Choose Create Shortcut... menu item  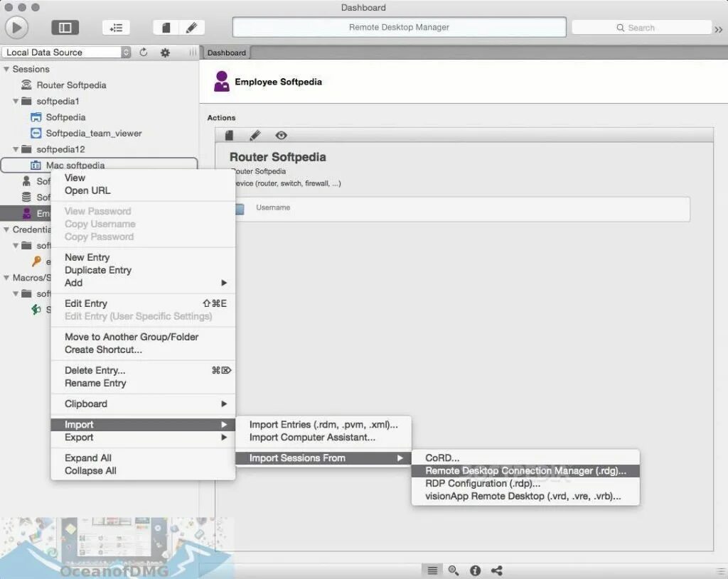[x=143, y=350]
